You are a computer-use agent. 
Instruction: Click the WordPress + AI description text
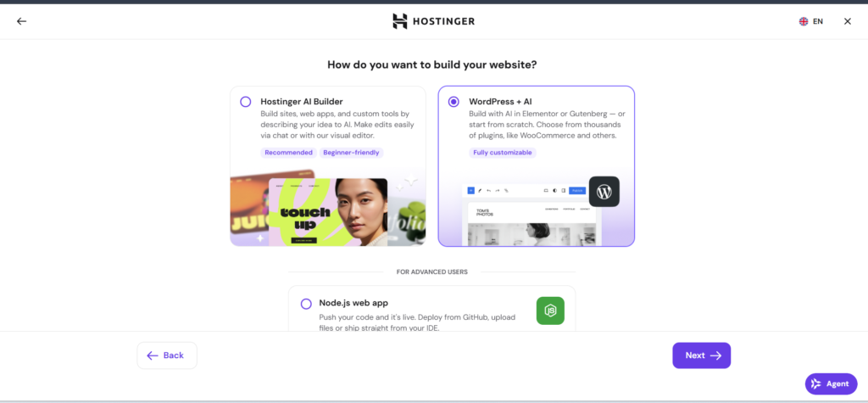pos(547,125)
